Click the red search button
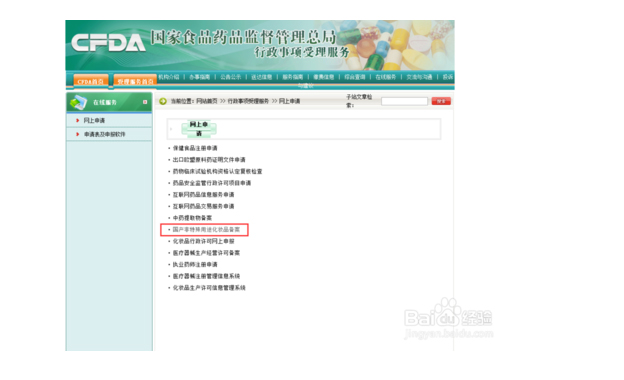The image size is (624, 380). pyautogui.click(x=441, y=101)
